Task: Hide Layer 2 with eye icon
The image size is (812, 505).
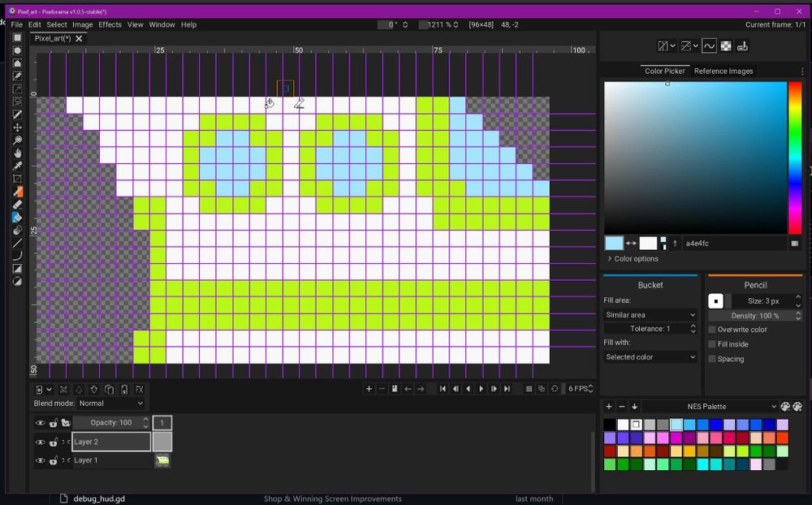Action: pyautogui.click(x=40, y=442)
